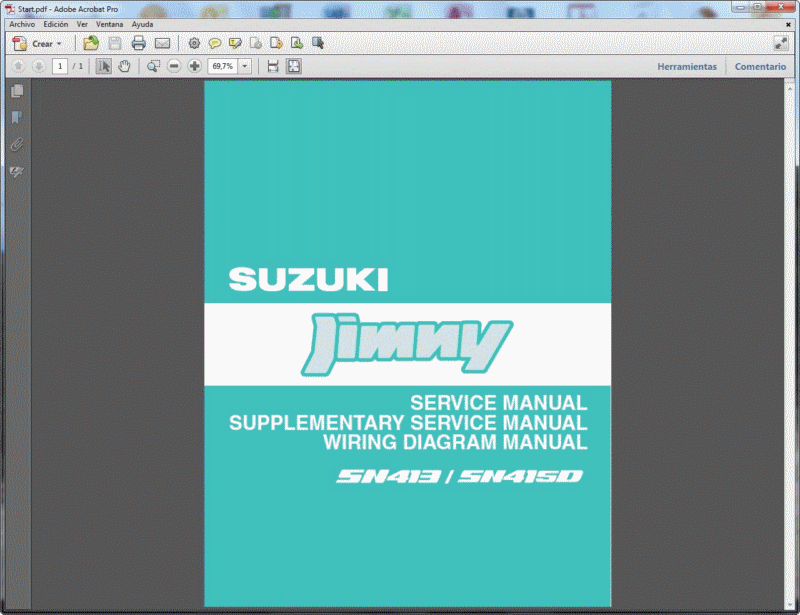Activate the marquee zoom tool

tap(153, 66)
